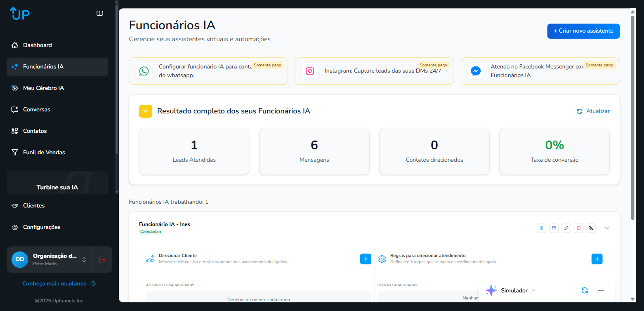
Task: Click the pencil edit icon for Ines
Action: [x=566, y=228]
